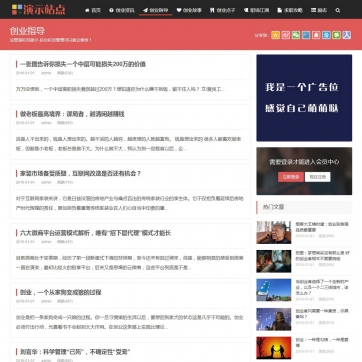Image resolution: width=362 pixels, height=362 pixels.
Task: Select the 创业指导 menu item
Action: pyautogui.click(x=156, y=10)
